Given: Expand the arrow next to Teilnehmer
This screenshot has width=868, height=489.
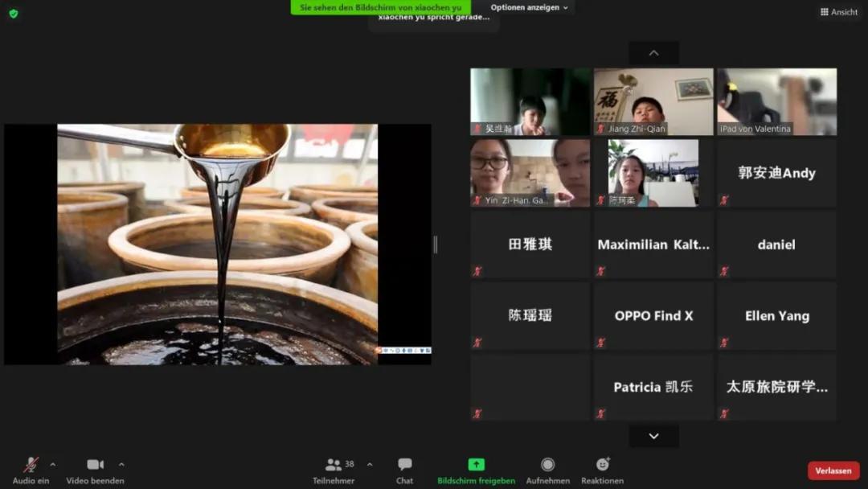Looking at the screenshot, I should click(370, 464).
